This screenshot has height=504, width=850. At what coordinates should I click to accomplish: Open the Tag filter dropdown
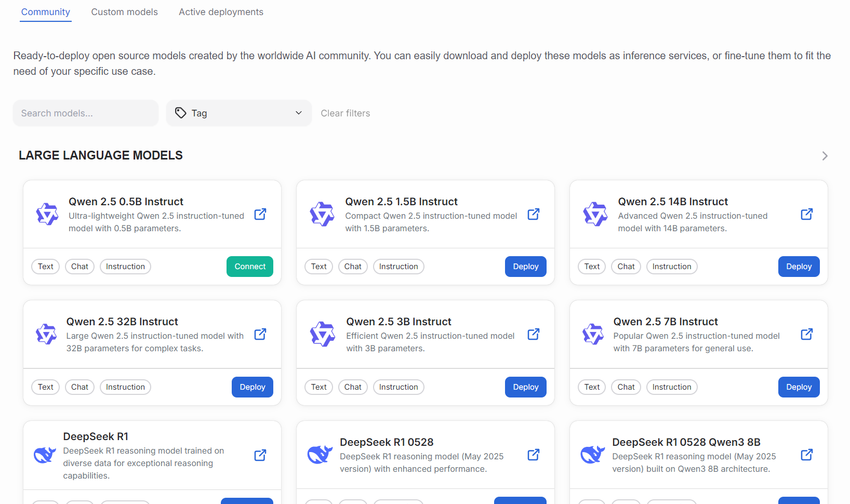pos(238,113)
